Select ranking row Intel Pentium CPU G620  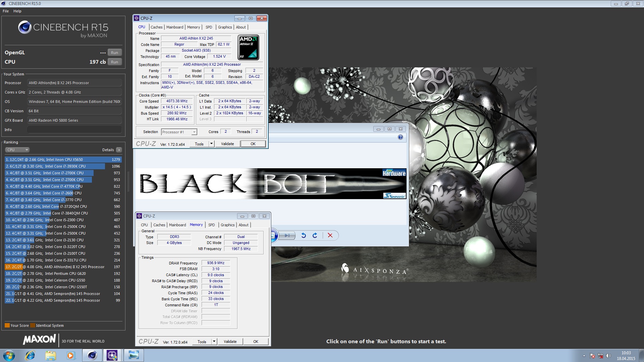(x=63, y=274)
